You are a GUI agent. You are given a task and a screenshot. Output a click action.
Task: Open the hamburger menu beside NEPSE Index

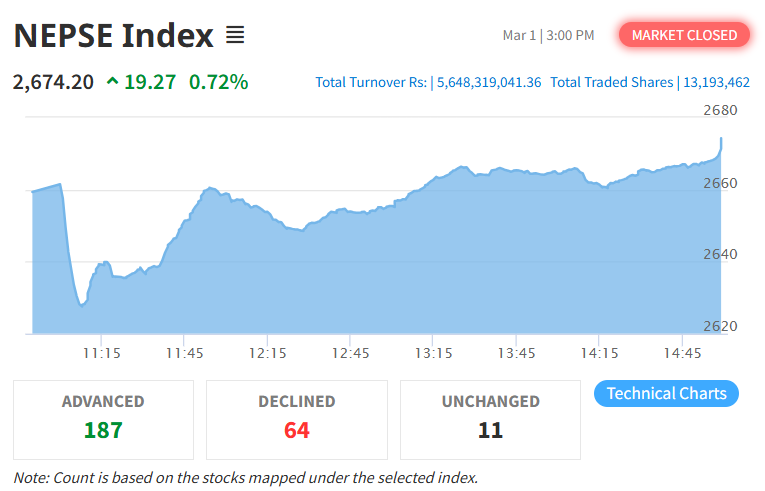(235, 36)
